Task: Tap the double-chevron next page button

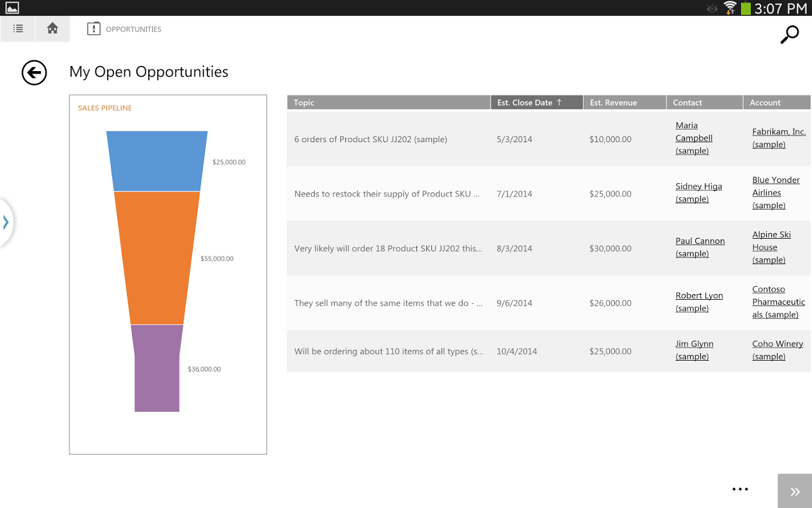Action: (x=795, y=491)
